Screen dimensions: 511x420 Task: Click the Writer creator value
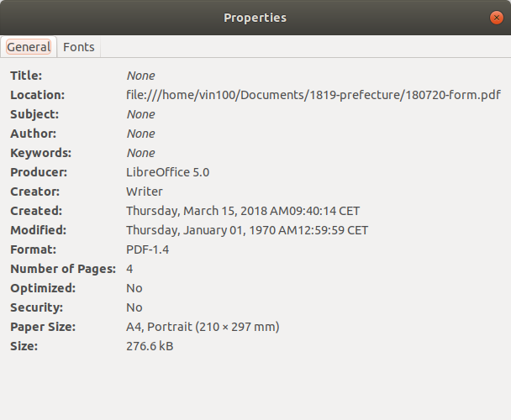[x=144, y=192]
